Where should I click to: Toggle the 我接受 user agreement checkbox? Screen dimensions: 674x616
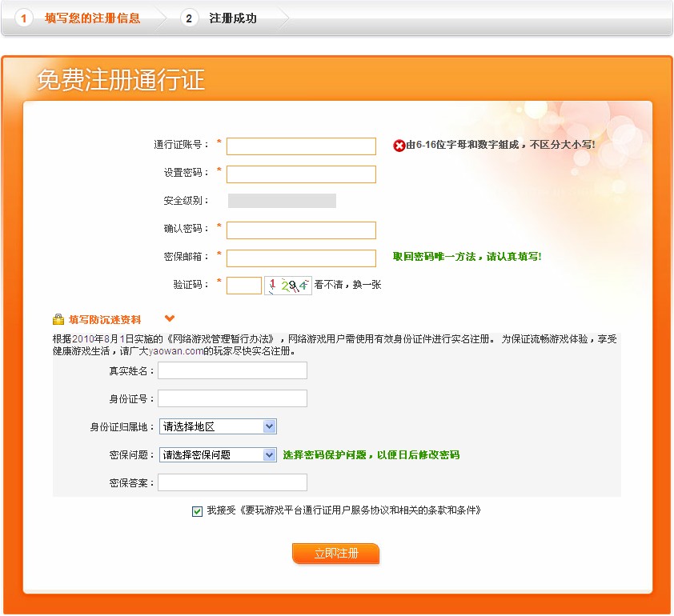(x=198, y=511)
